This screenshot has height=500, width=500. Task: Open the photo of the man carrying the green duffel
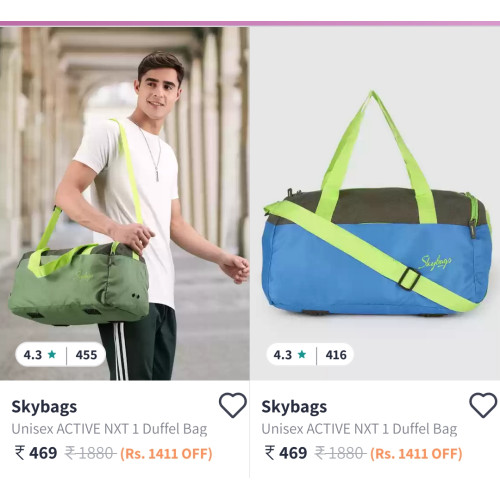[x=125, y=203]
